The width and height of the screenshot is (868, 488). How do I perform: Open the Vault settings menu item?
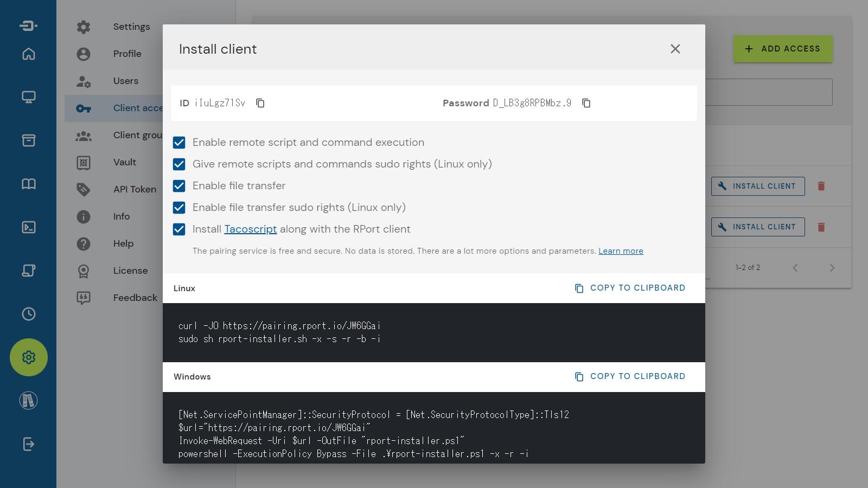point(125,162)
